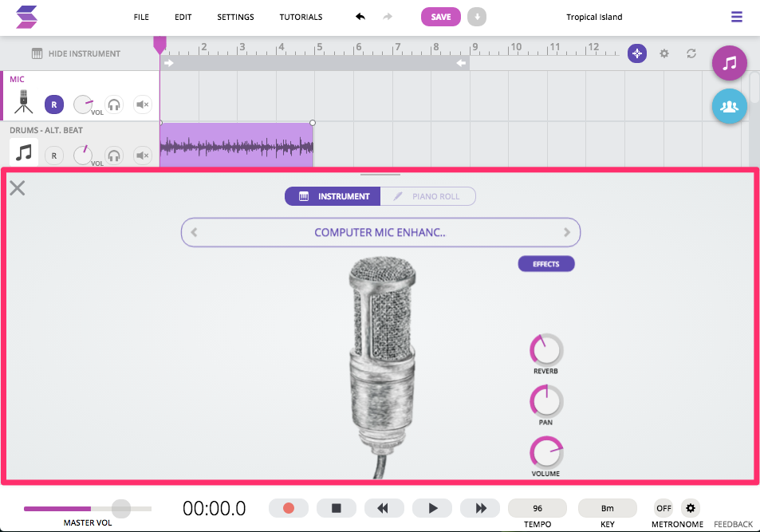Select previous preset with left chevron
760x532 pixels.
pos(194,232)
